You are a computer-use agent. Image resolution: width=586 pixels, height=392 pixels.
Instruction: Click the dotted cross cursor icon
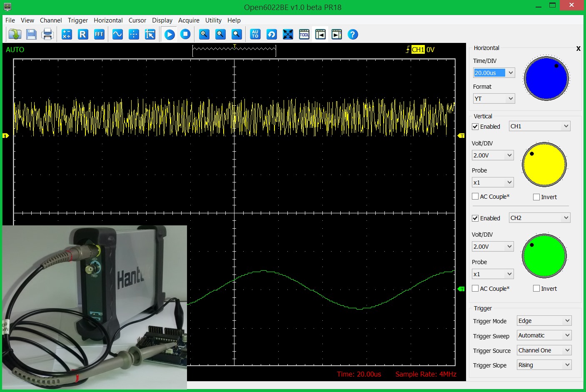click(134, 34)
